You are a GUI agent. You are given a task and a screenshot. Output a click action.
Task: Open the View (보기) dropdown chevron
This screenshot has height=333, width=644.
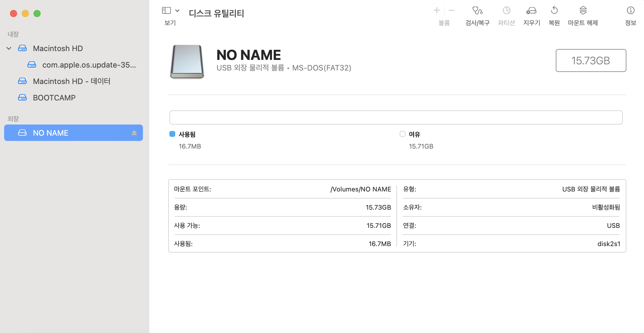[x=177, y=11]
